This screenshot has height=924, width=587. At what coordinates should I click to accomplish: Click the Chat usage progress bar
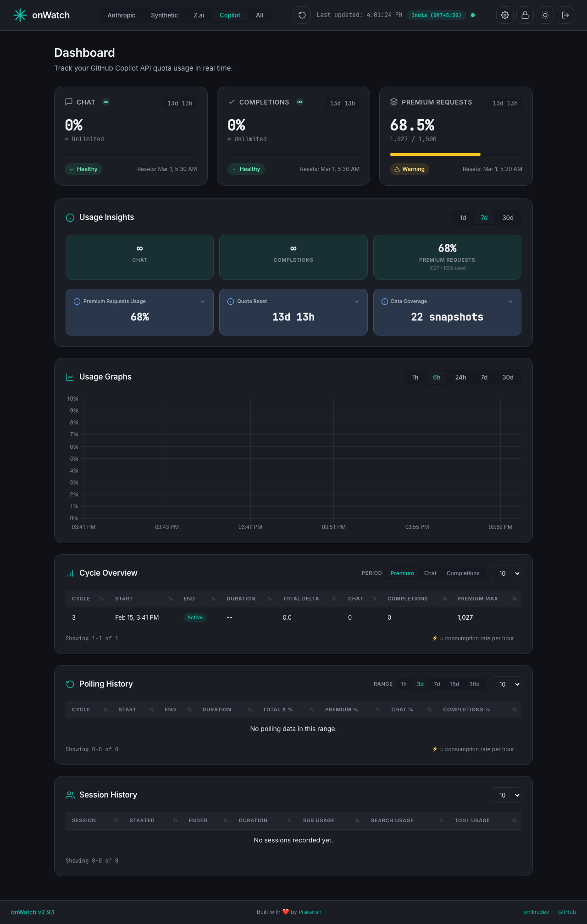[x=131, y=154]
